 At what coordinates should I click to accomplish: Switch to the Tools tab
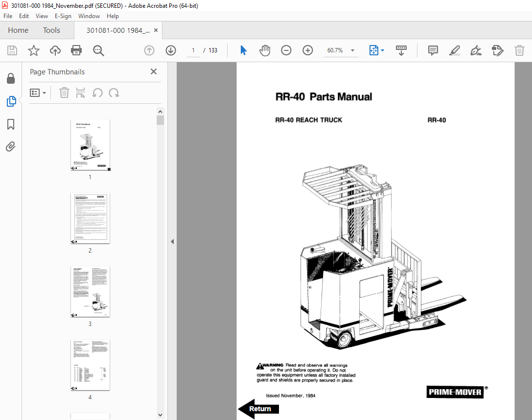coord(51,30)
